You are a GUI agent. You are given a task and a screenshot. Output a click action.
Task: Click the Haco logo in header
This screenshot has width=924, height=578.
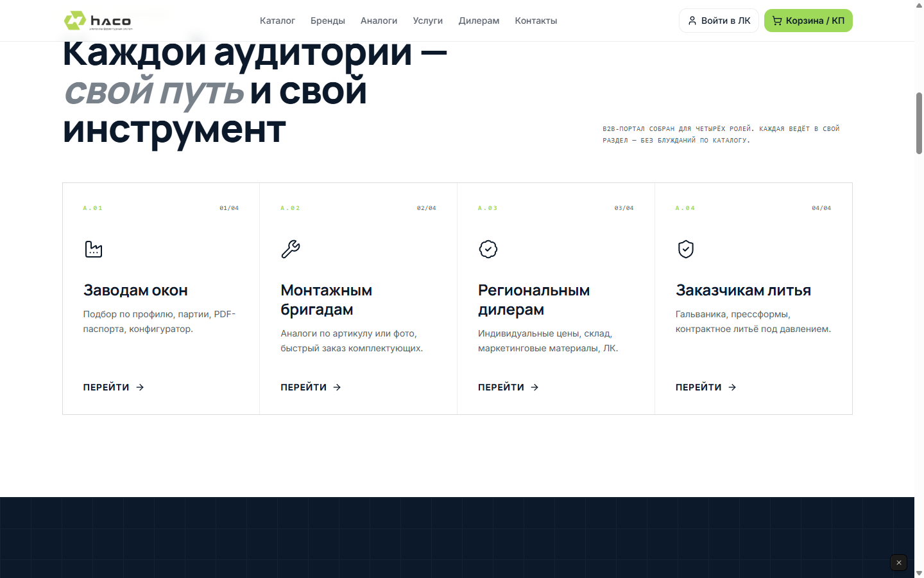coord(98,21)
